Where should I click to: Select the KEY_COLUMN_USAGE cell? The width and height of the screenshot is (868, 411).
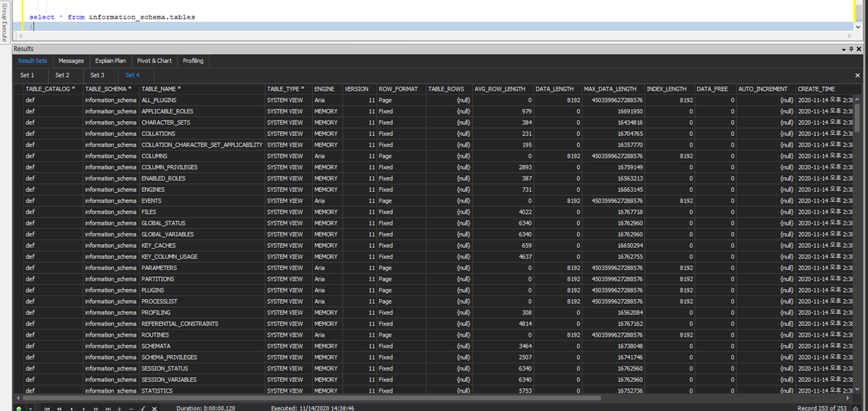pos(202,257)
